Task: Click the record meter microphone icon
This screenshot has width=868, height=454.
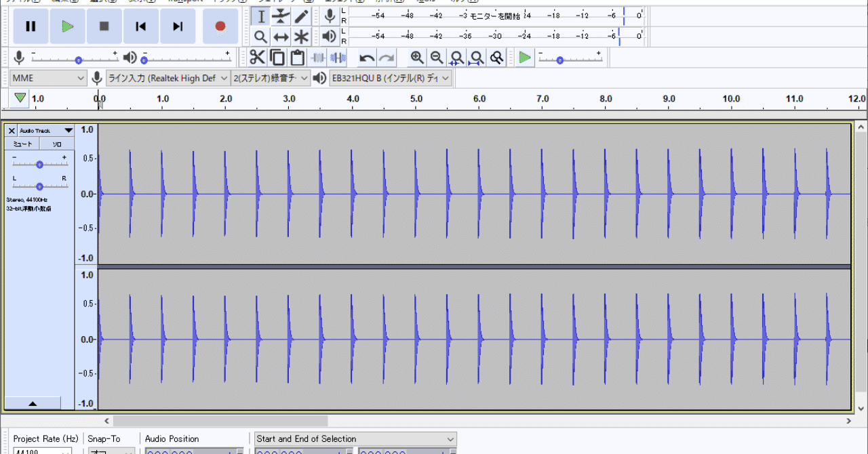Action: click(330, 16)
